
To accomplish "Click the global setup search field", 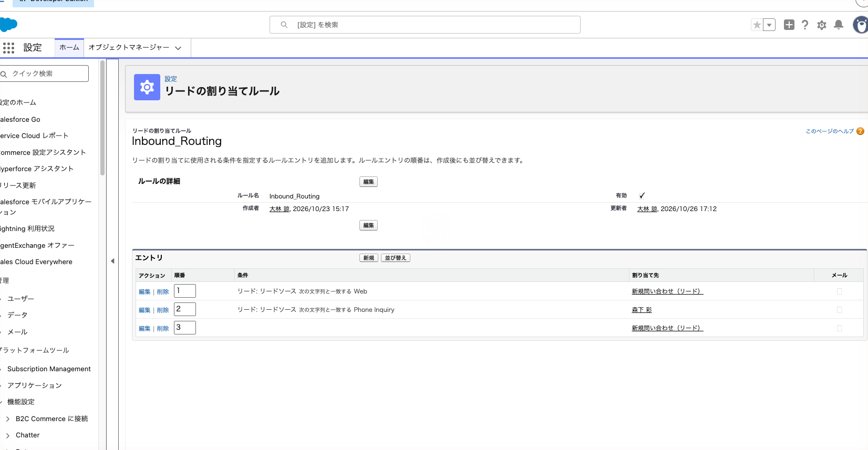I will point(425,25).
